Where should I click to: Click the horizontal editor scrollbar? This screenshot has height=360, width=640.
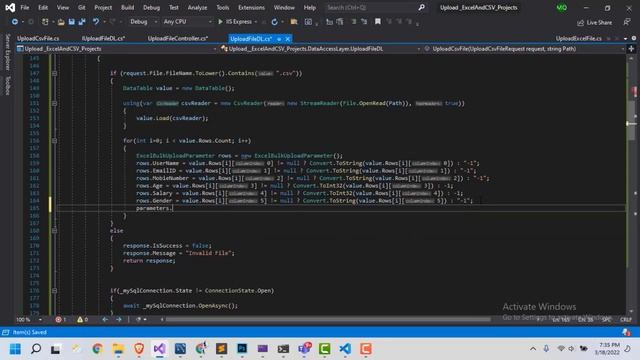327,320
